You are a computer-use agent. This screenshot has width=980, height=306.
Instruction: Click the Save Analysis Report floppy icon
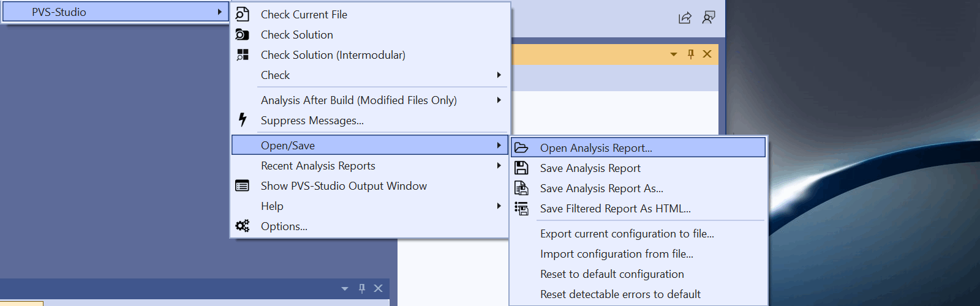pyautogui.click(x=521, y=168)
